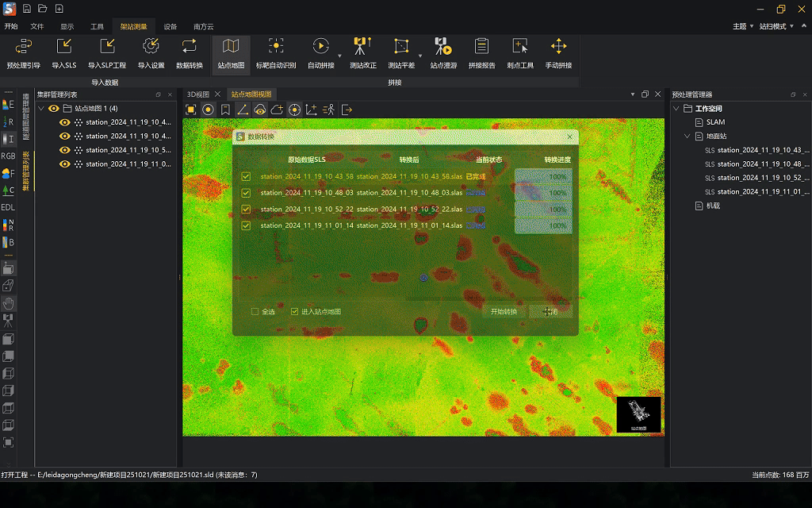
Task: Collapse the 工作空间 workspace tree node
Action: coord(676,109)
